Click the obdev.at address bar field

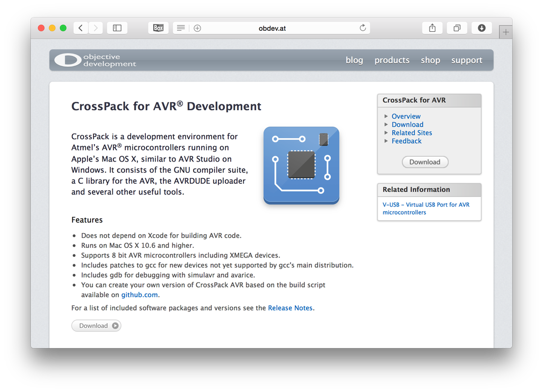click(x=272, y=28)
